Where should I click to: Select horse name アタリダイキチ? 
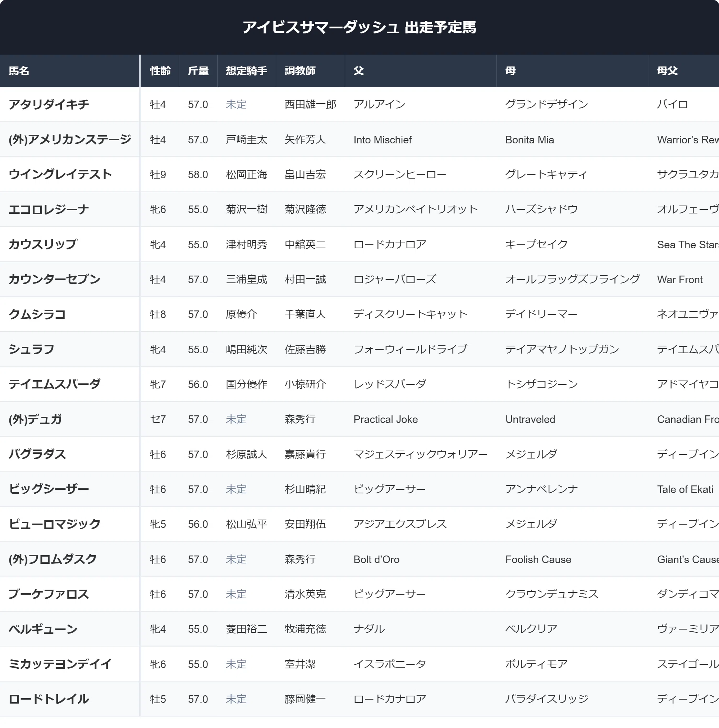coord(49,104)
